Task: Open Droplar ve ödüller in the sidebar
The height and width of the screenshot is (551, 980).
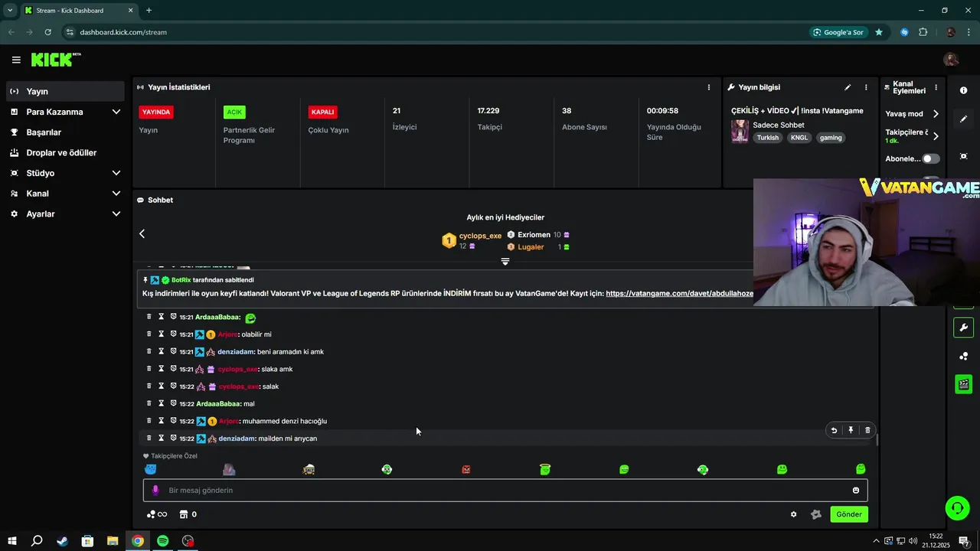Action: (65, 152)
